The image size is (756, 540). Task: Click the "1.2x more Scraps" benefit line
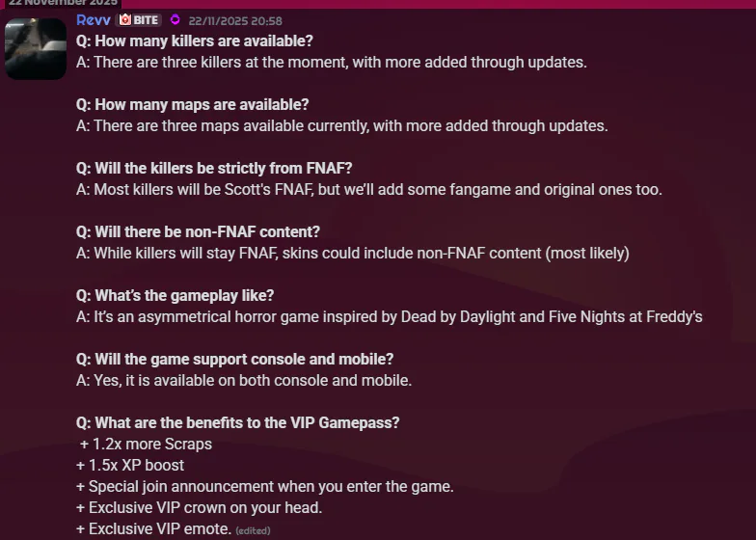(x=146, y=444)
